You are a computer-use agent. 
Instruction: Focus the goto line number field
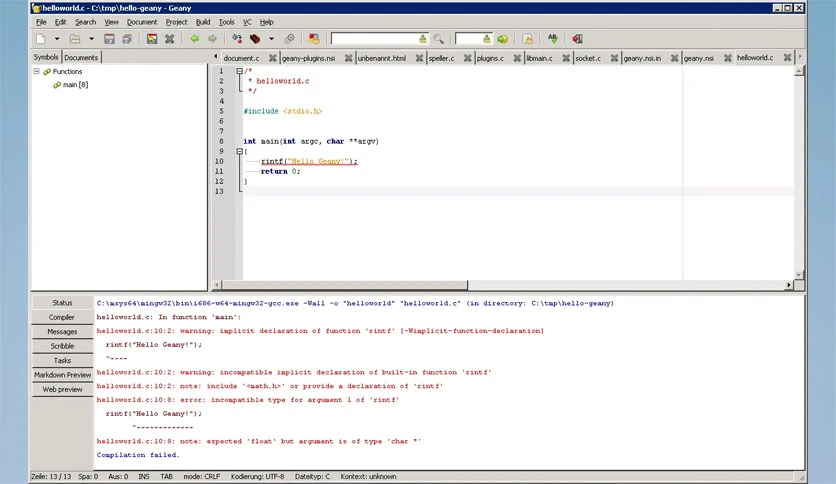tap(469, 39)
